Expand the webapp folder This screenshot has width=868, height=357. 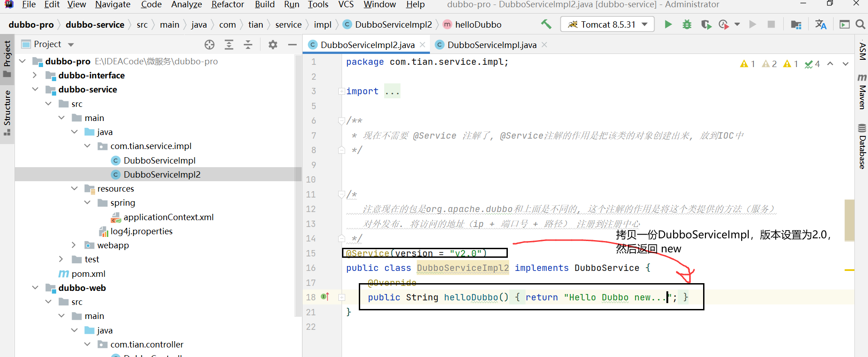(x=74, y=245)
